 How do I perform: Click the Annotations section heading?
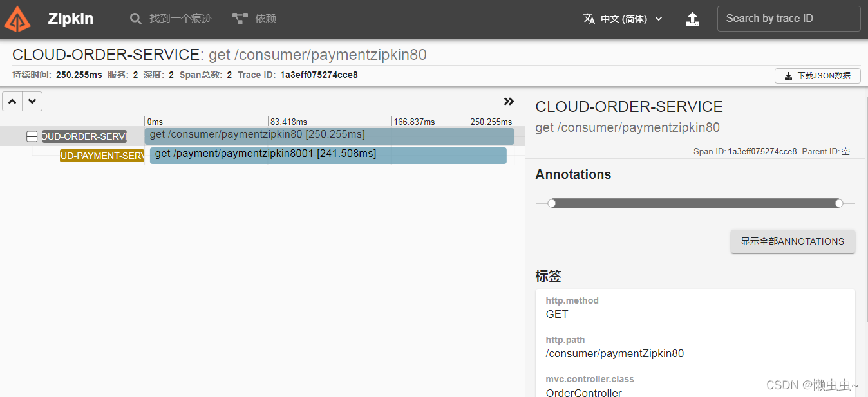[x=573, y=174]
